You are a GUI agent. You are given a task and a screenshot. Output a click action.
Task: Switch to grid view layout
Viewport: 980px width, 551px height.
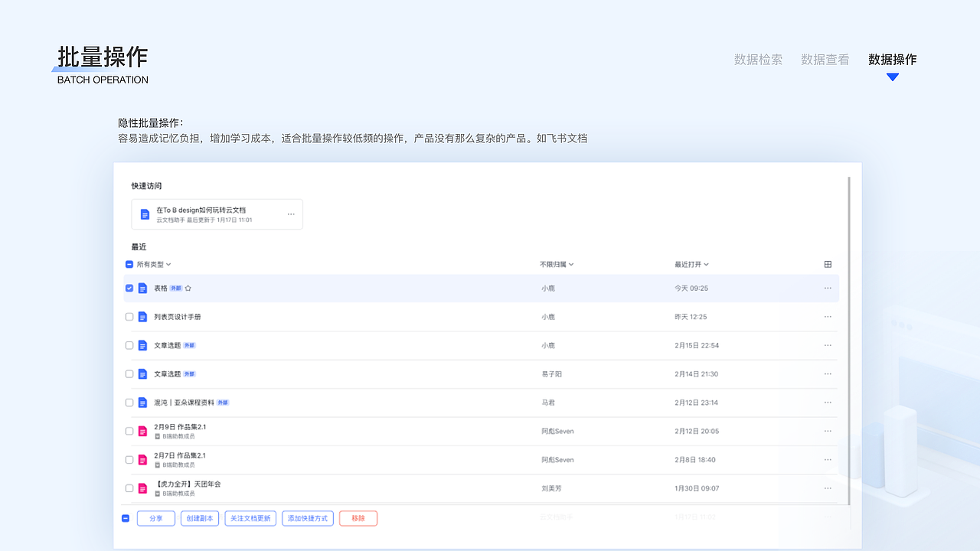827,263
